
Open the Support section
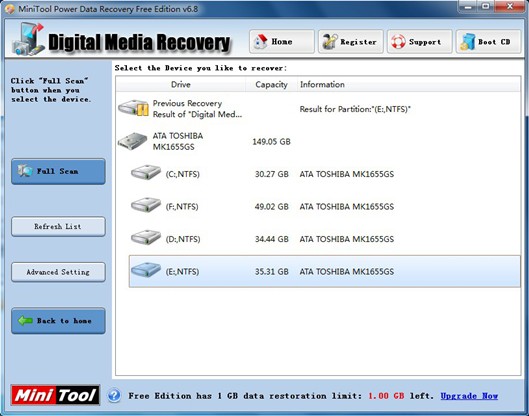(419, 41)
